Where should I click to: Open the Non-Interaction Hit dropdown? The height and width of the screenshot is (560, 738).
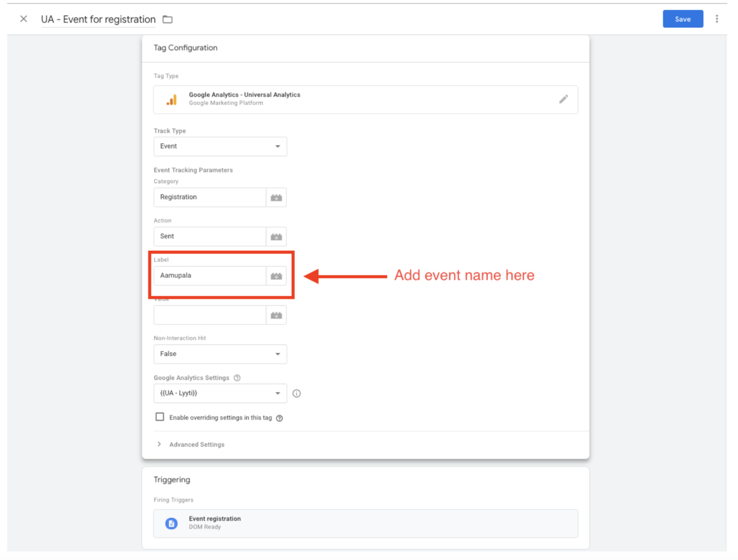(220, 354)
